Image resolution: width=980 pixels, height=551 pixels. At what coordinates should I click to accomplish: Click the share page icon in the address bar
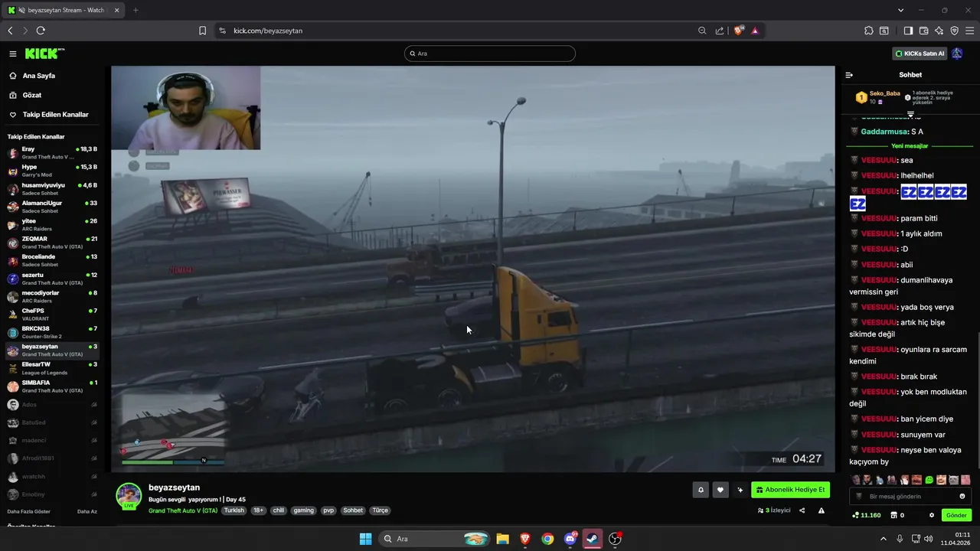point(720,31)
